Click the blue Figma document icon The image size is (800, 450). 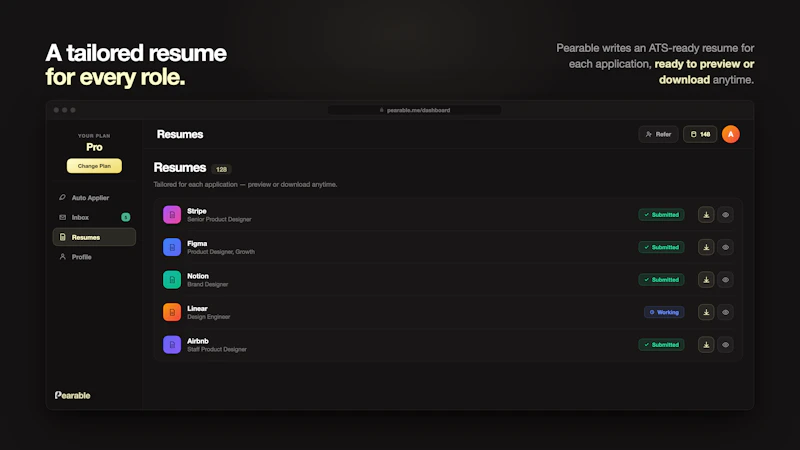[172, 247]
